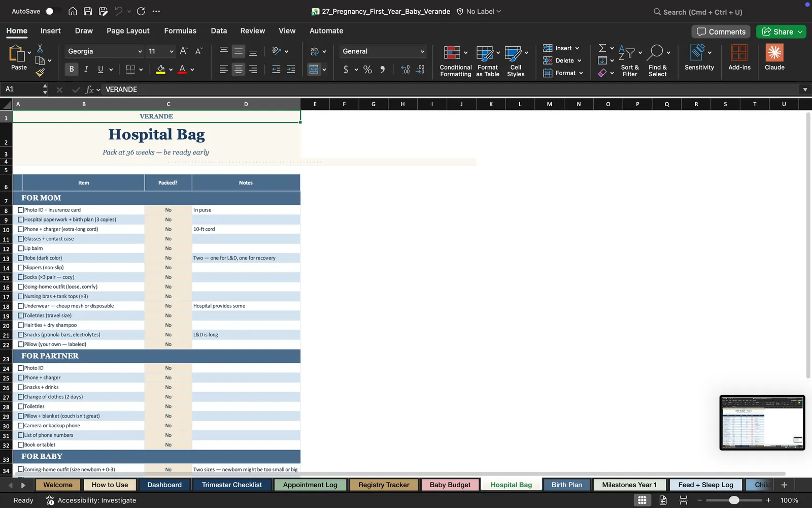The image size is (812, 508).
Task: Apply the red font color
Action: click(182, 69)
